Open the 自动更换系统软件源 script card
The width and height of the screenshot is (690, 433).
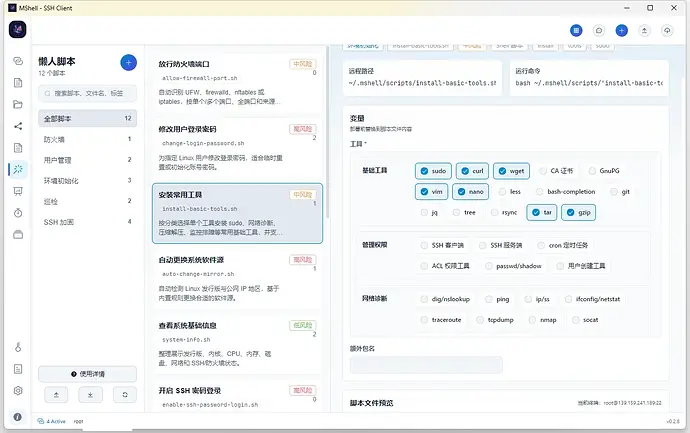tap(238, 279)
